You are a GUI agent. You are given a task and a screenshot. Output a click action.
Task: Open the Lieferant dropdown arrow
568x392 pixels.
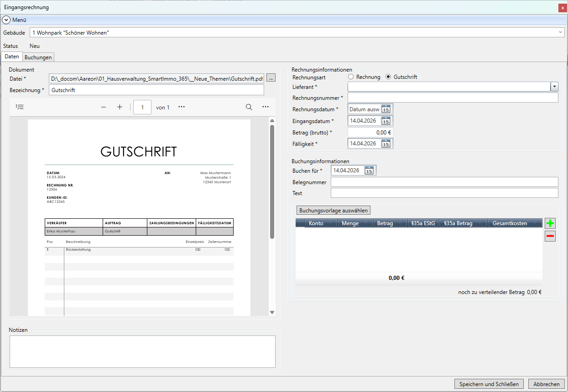[x=555, y=87]
